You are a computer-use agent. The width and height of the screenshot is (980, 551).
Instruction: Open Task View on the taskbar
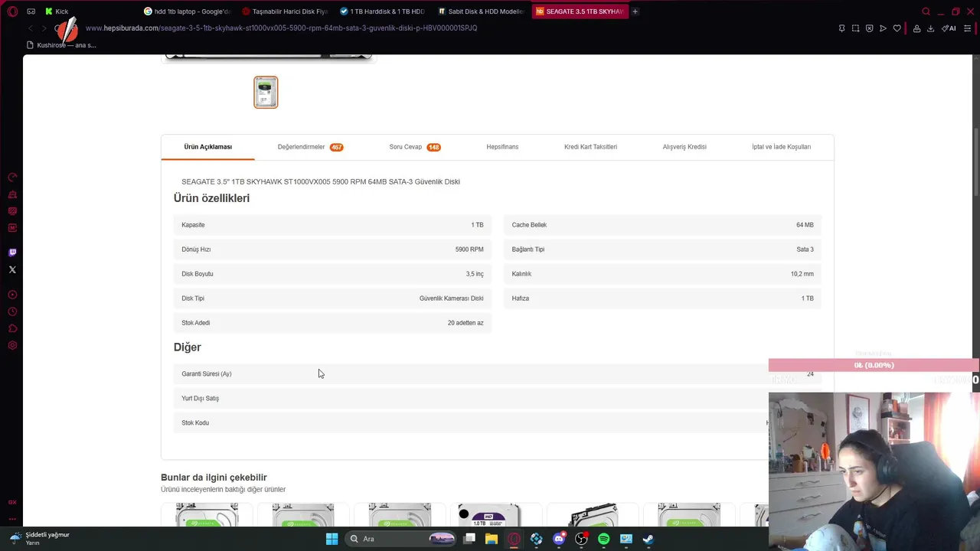(x=469, y=539)
